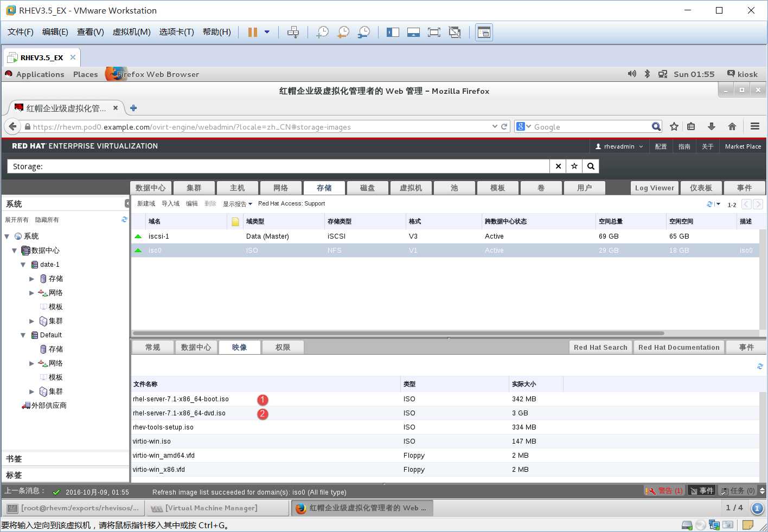This screenshot has width=768, height=532.
Task: Click the network connection icon in GNOME panel
Action: [x=663, y=74]
